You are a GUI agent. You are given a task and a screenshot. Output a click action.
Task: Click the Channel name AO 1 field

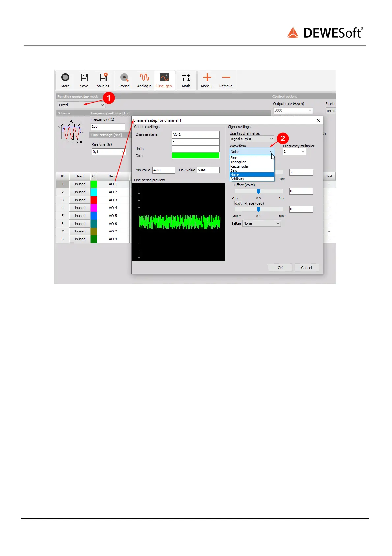pyautogui.click(x=196, y=134)
